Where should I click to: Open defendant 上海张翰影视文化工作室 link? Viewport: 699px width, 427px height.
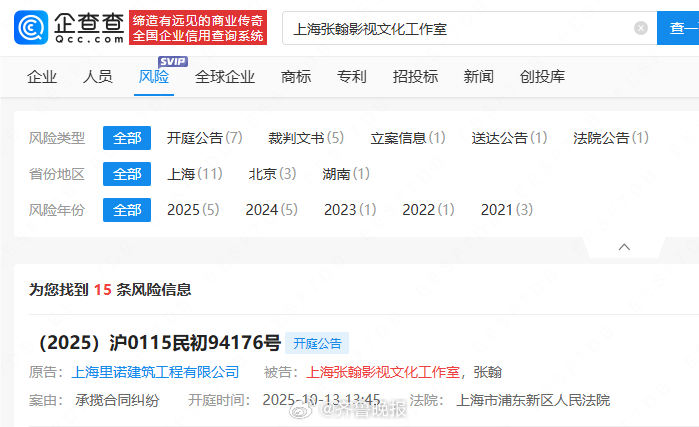tap(383, 372)
